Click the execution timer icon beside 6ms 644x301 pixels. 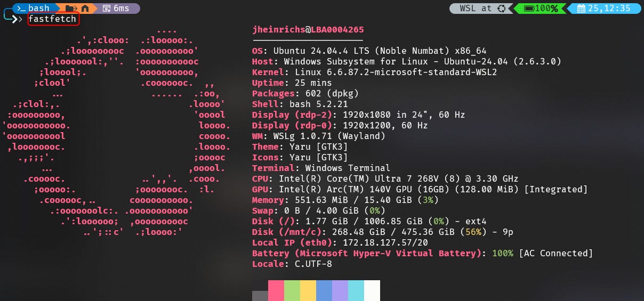pyautogui.click(x=107, y=8)
